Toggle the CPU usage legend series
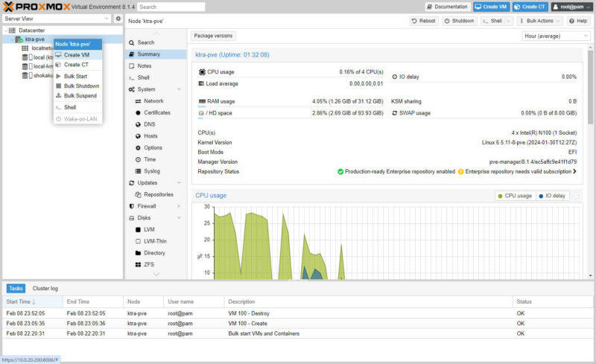The image size is (596, 364). pyautogui.click(x=516, y=196)
